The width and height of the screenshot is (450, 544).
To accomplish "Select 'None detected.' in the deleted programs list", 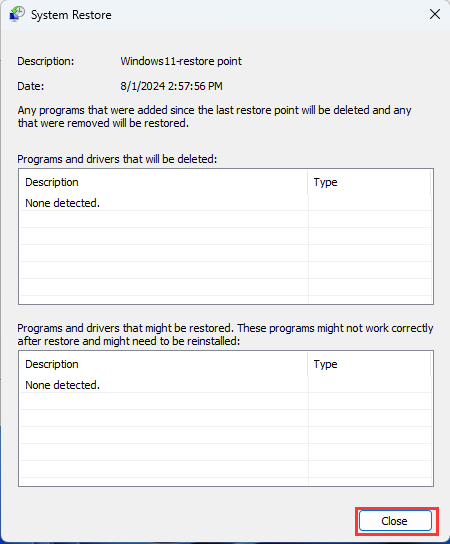I will click(x=62, y=203).
